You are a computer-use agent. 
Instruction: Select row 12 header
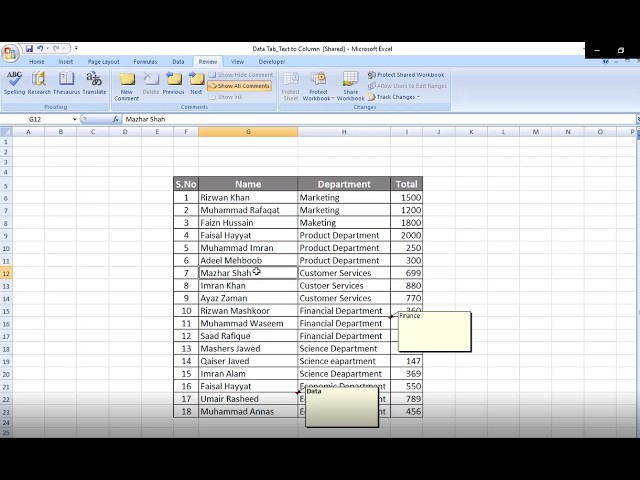coord(6,273)
